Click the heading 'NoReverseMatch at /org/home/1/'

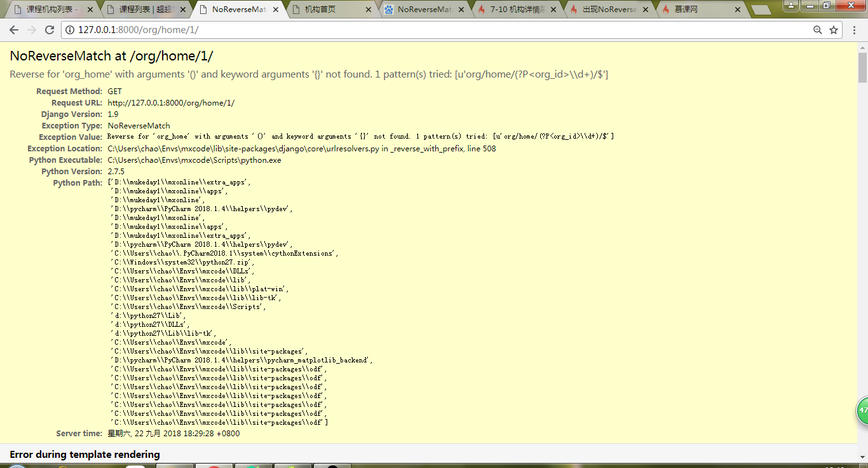111,56
